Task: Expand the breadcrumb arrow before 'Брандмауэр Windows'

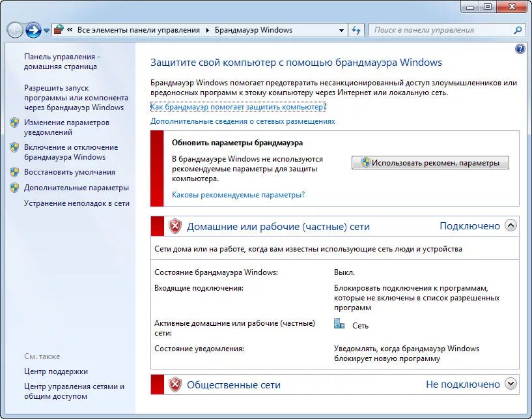Action: coord(207,30)
